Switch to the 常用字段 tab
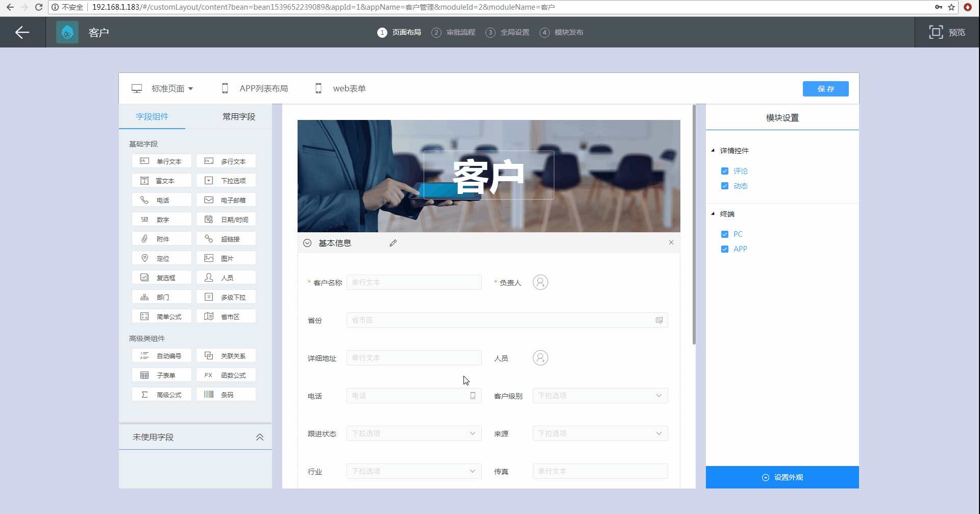This screenshot has width=980, height=514. (239, 116)
